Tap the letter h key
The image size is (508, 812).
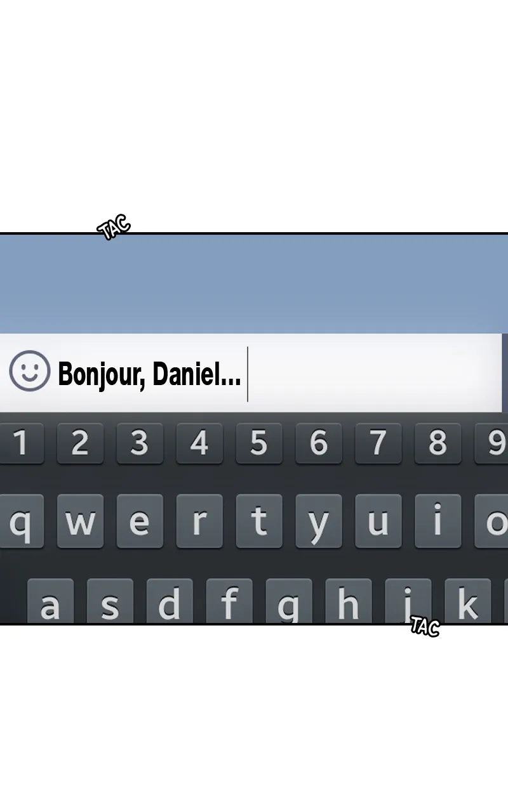[x=349, y=601]
